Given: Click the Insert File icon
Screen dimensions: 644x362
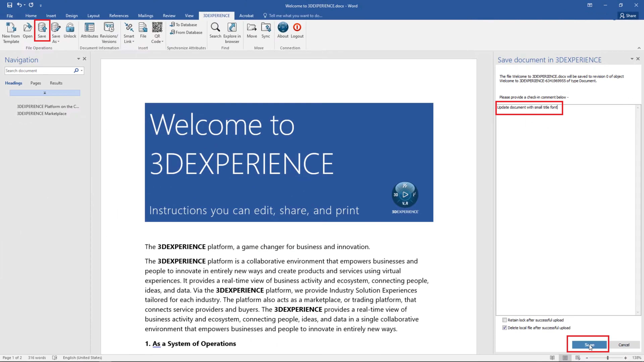Looking at the screenshot, I should click(143, 27).
